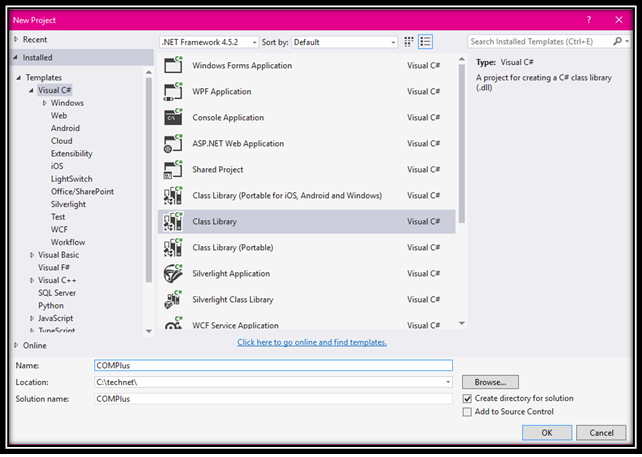Select ASP.NET Web Application template icon

click(173, 143)
